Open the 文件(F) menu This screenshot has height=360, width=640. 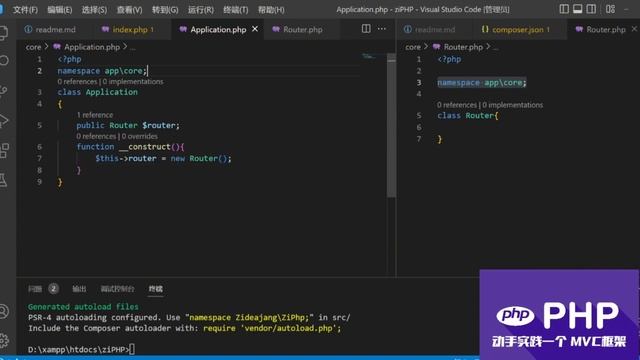pos(25,9)
